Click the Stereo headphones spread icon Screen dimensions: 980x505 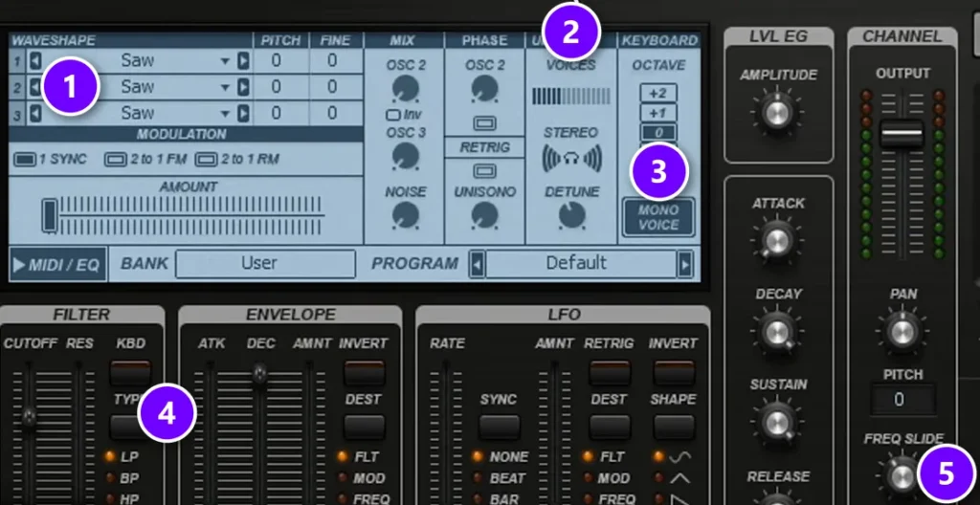point(572,158)
